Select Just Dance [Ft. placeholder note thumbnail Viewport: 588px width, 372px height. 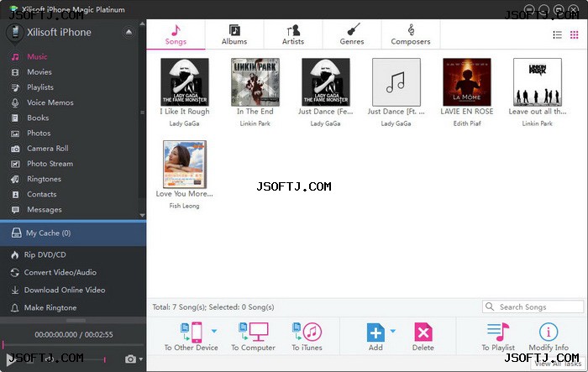[396, 81]
